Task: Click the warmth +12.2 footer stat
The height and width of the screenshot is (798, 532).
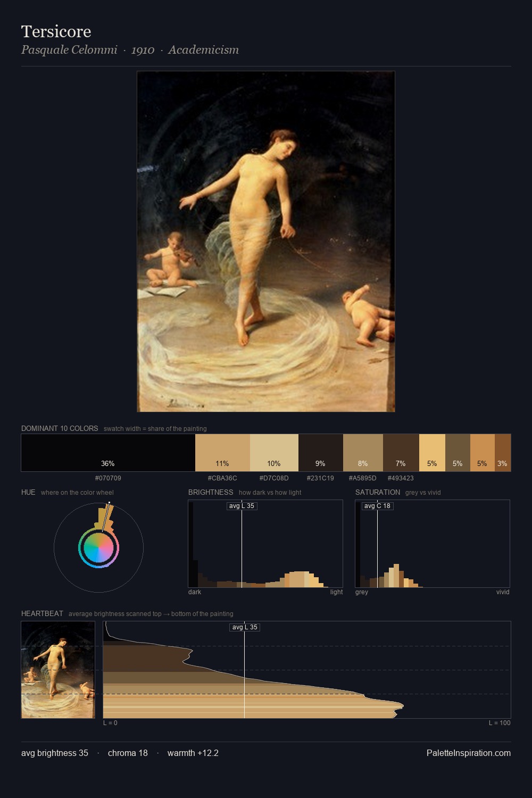Action: [x=193, y=753]
